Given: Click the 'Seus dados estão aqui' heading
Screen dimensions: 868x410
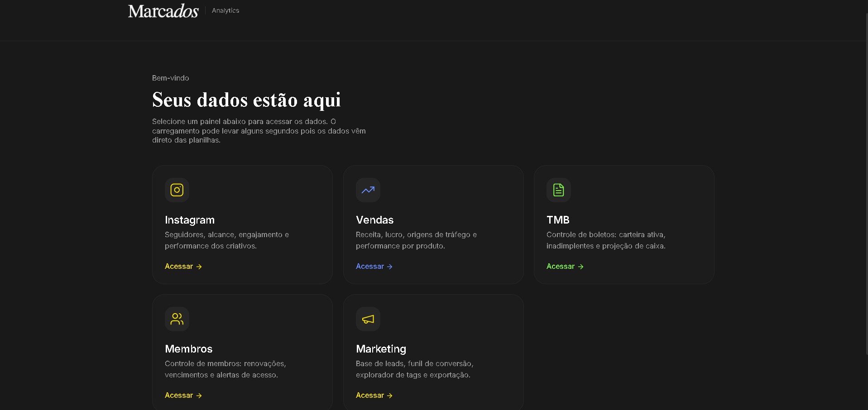Looking at the screenshot, I should tap(246, 100).
